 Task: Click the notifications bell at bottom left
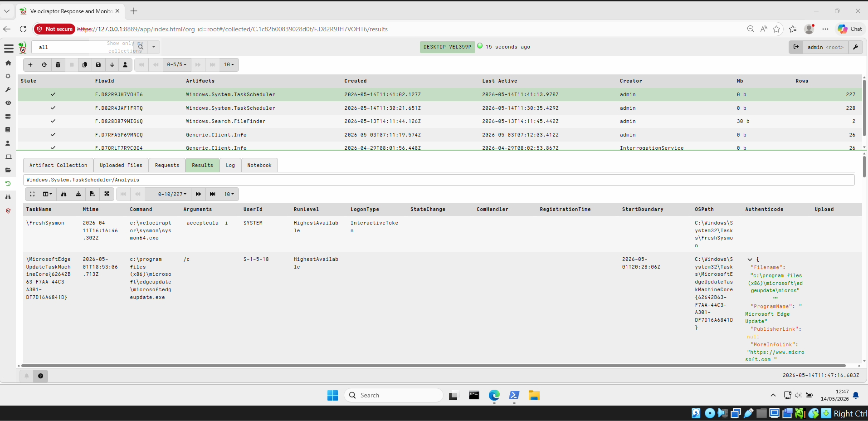click(27, 376)
